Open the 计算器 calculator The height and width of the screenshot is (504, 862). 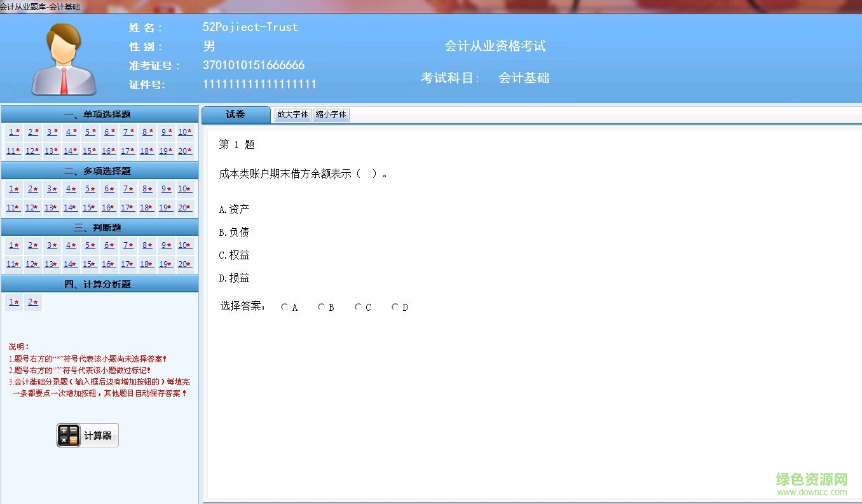click(x=87, y=435)
